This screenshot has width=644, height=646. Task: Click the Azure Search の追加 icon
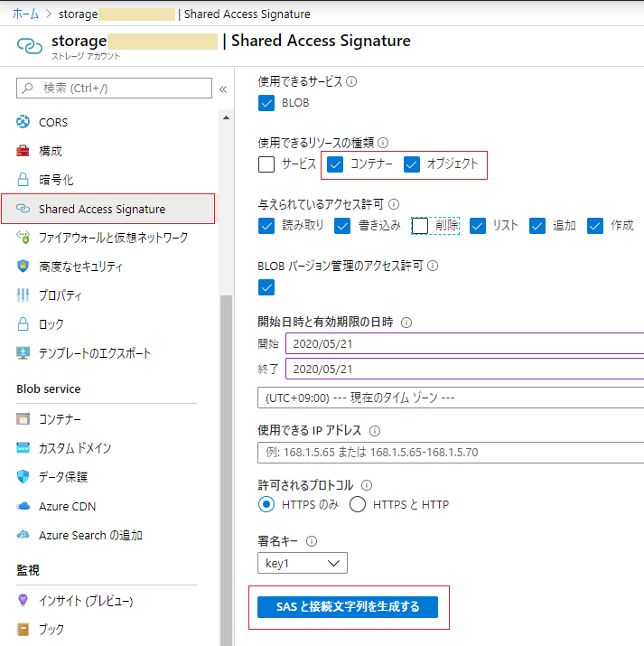point(23,535)
